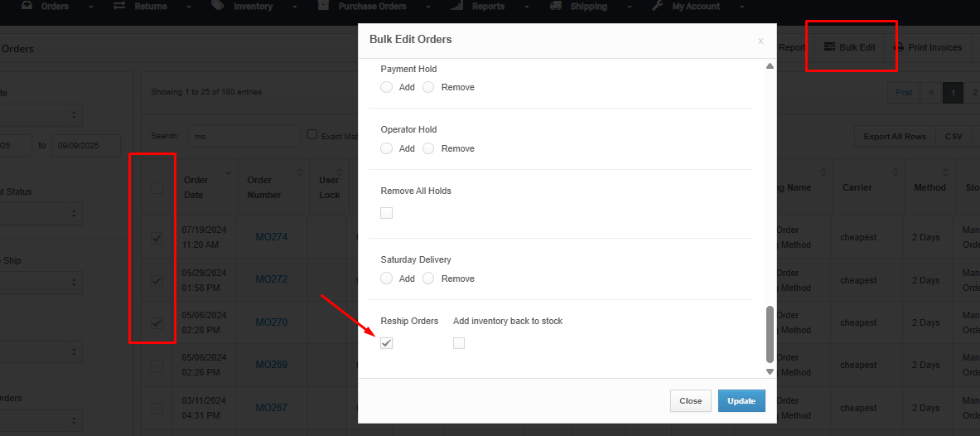Open the dropdown below the partially visible Ship label
This screenshot has width=980, height=436.
tap(41, 283)
